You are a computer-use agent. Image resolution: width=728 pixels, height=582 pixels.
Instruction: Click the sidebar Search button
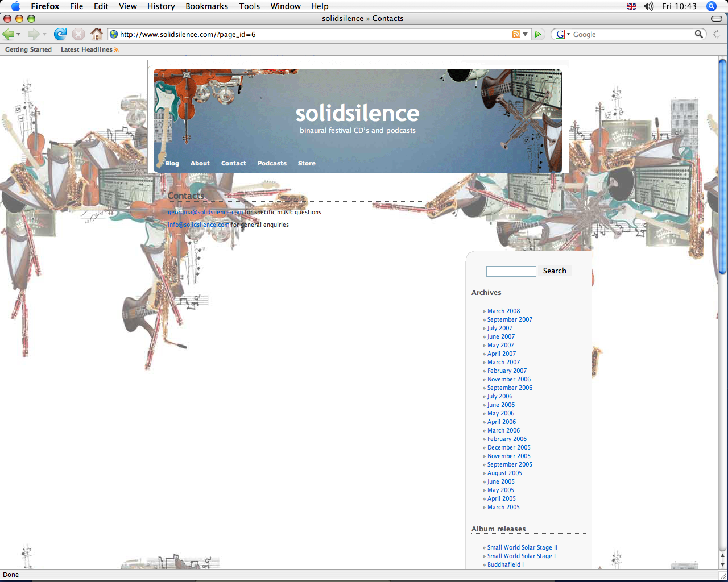pyautogui.click(x=554, y=271)
